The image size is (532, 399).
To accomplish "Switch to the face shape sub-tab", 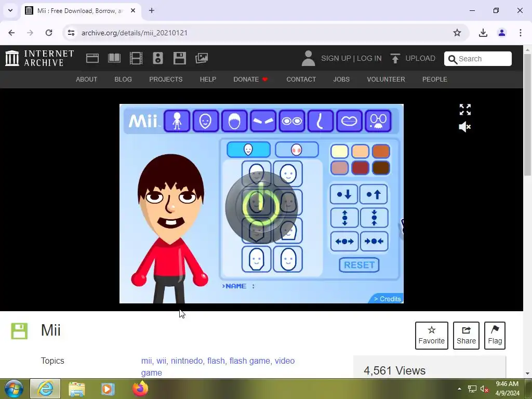I will pyautogui.click(x=248, y=150).
